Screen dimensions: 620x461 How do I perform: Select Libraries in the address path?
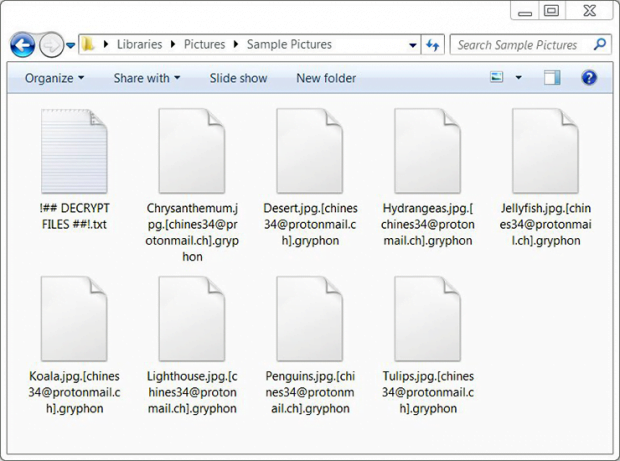click(x=139, y=44)
